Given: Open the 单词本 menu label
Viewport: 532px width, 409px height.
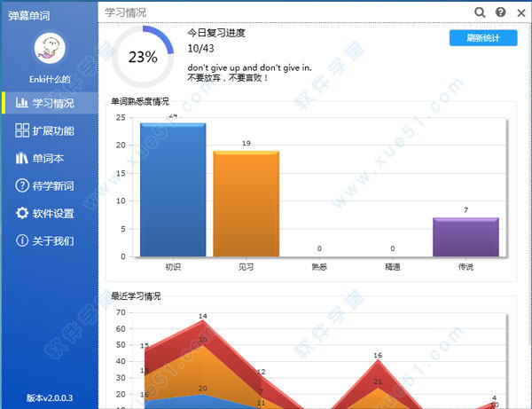Looking at the screenshot, I should point(48,159).
